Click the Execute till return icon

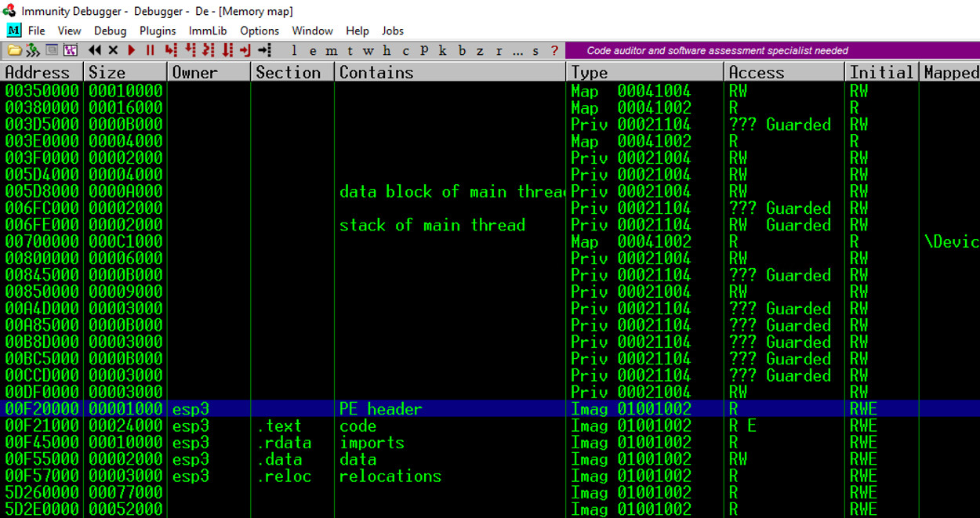click(245, 50)
